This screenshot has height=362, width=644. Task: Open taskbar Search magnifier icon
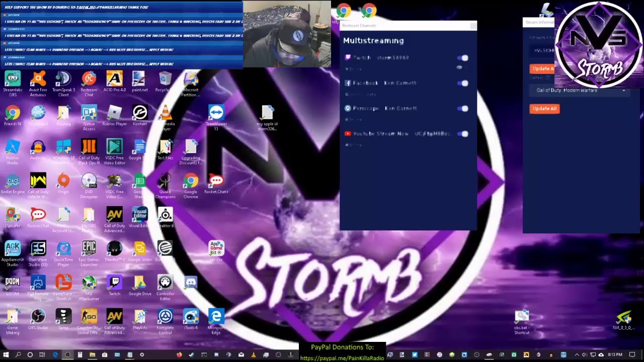tap(18, 355)
